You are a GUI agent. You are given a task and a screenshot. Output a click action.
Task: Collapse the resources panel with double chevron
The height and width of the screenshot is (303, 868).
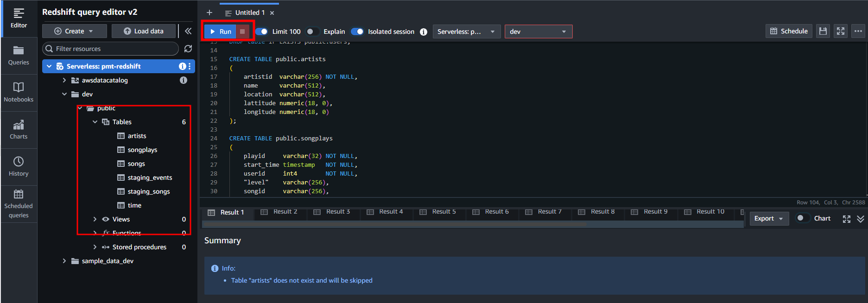click(x=188, y=31)
